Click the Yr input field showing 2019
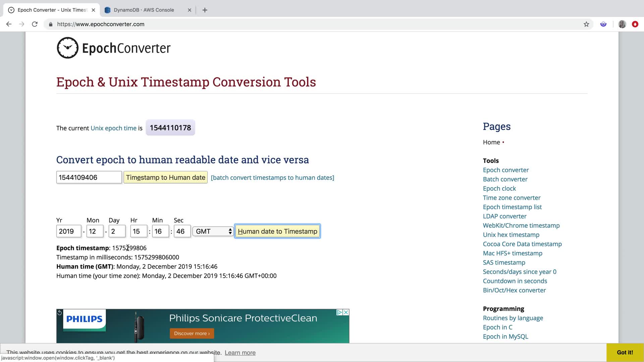This screenshot has height=362, width=644. [68, 231]
